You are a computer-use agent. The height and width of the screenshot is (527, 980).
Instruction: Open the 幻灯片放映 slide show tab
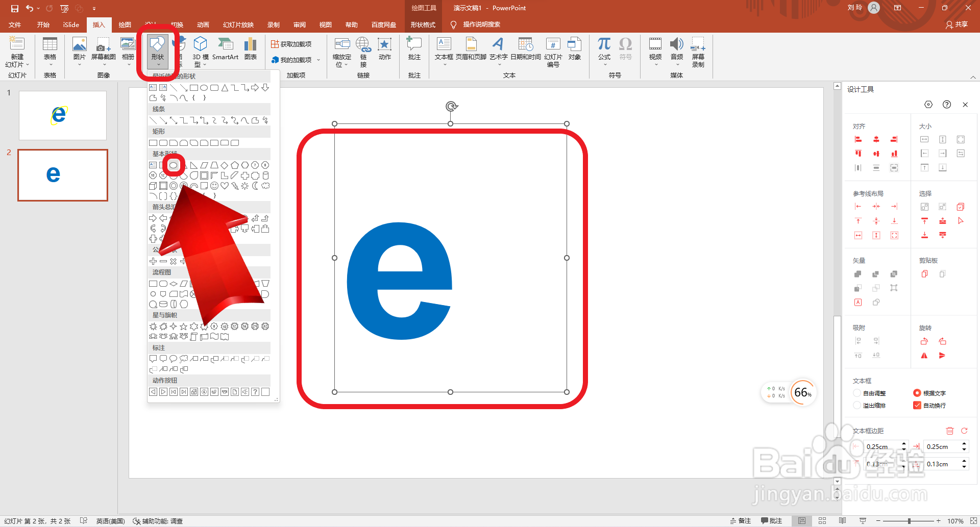click(238, 24)
